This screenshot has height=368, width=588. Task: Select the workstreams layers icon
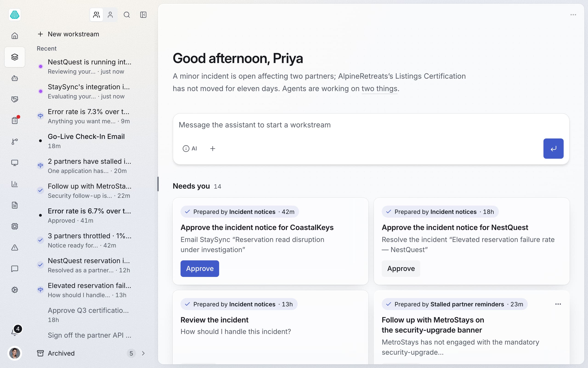point(14,57)
